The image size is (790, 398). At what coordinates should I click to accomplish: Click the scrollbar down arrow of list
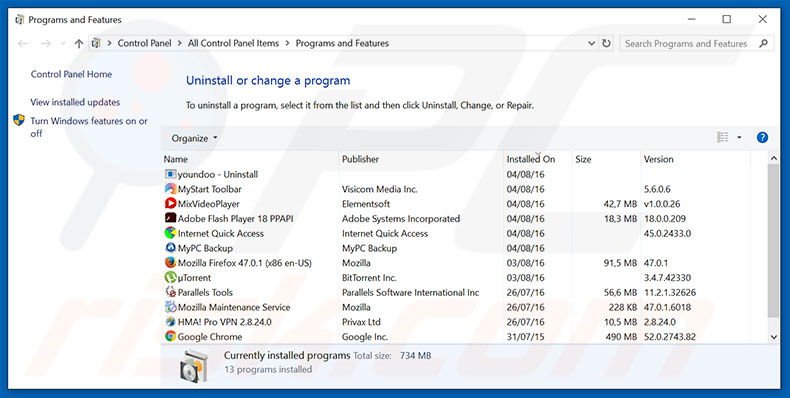pyautogui.click(x=773, y=337)
